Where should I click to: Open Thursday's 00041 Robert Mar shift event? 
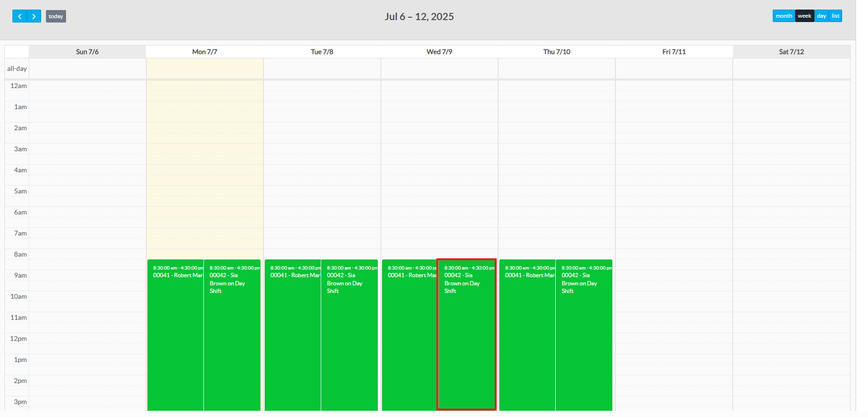527,335
